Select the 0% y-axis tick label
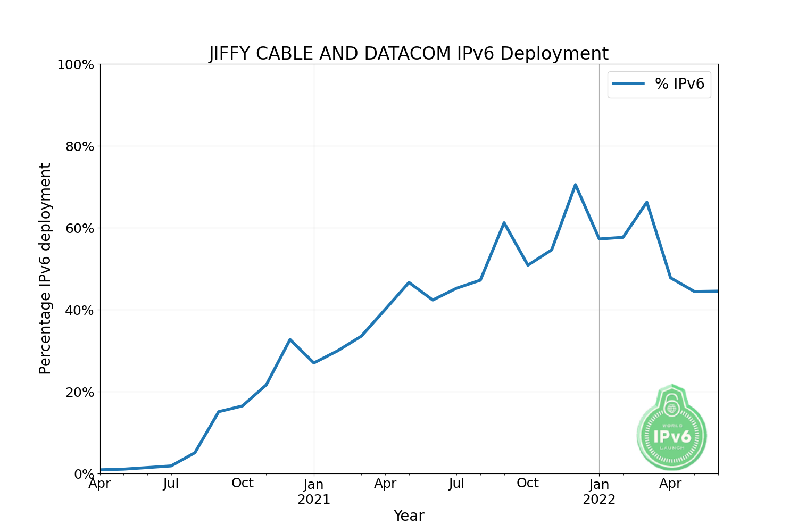The height and width of the screenshot is (532, 798). click(84, 474)
